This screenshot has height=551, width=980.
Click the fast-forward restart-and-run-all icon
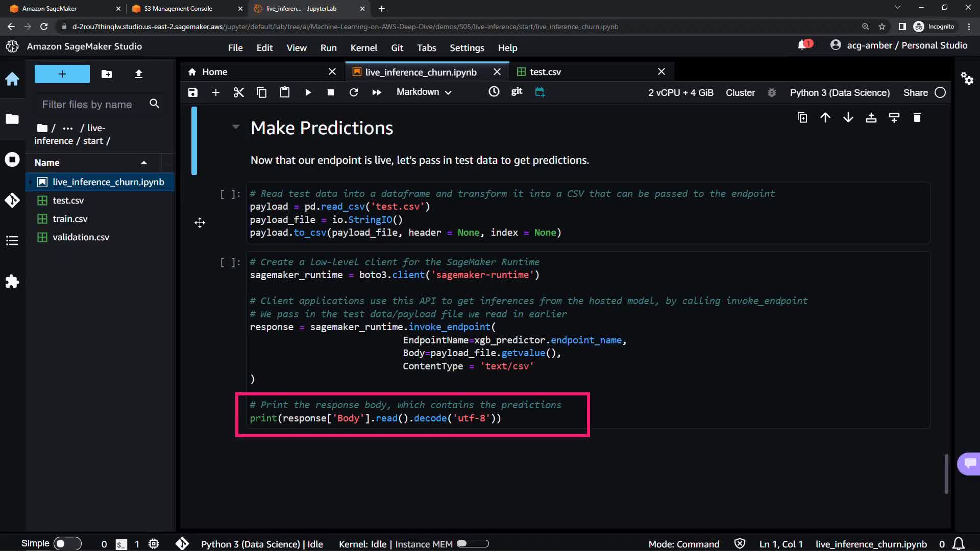(377, 92)
